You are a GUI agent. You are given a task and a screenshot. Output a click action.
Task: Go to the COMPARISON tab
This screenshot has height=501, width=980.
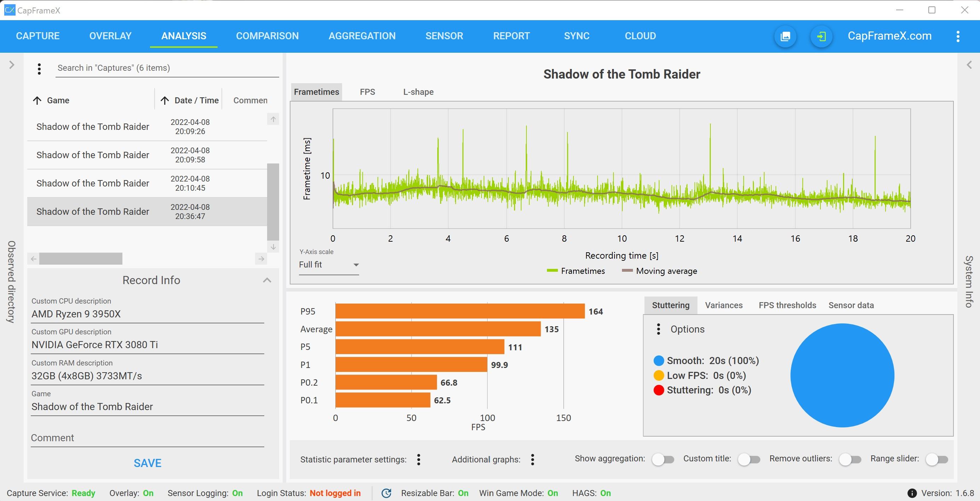point(267,36)
